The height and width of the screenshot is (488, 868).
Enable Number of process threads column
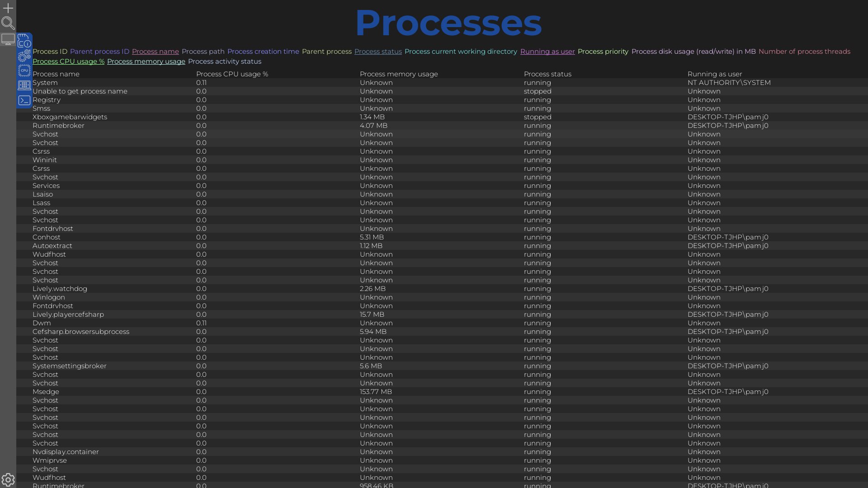[804, 52]
